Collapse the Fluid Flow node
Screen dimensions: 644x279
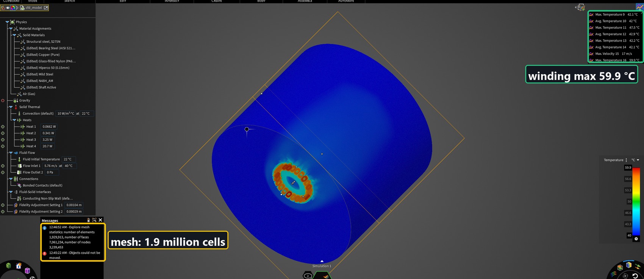11,153
